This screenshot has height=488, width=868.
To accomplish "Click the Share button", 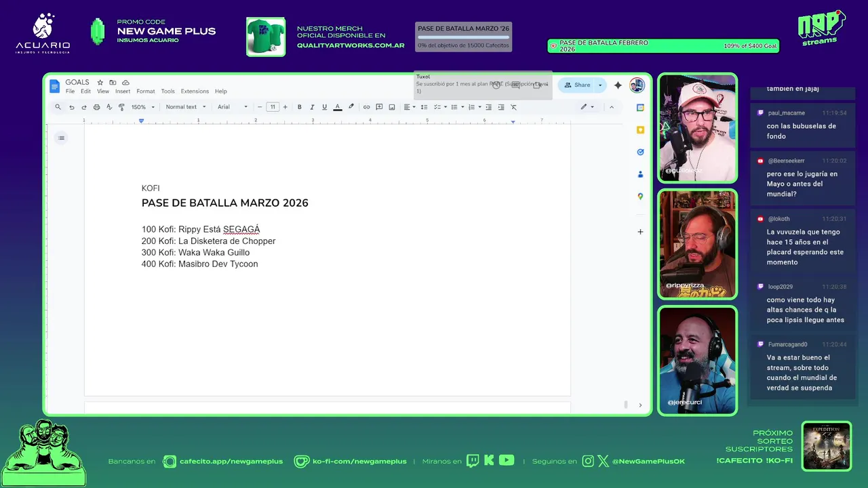I will (x=577, y=85).
